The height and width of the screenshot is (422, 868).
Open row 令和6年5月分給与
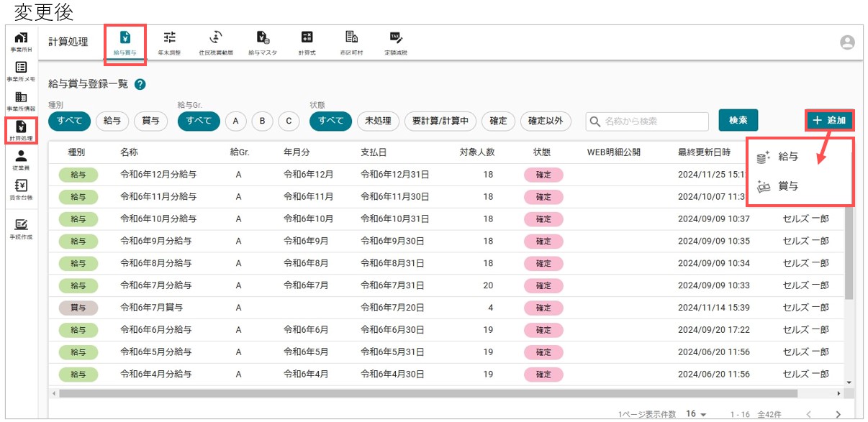pyautogui.click(x=446, y=352)
